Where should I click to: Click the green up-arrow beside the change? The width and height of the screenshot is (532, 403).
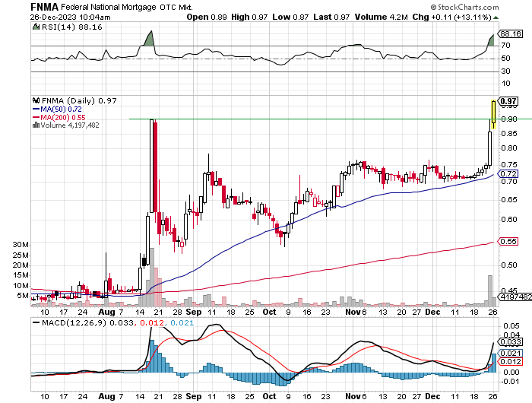tap(496, 17)
